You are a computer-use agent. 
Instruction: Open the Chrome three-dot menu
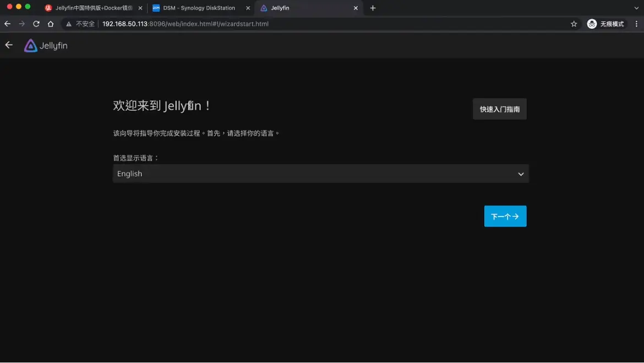pyautogui.click(x=636, y=24)
